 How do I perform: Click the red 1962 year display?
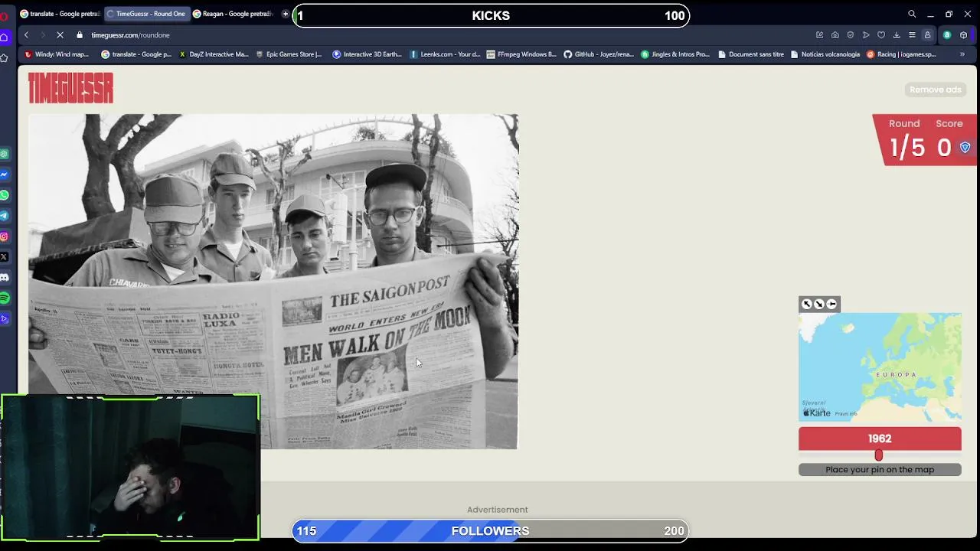pos(880,439)
